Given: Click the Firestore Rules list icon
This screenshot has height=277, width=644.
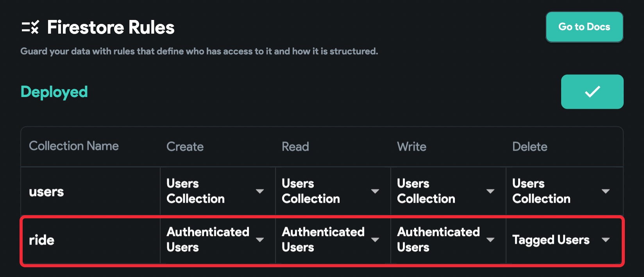Looking at the screenshot, I should (30, 27).
